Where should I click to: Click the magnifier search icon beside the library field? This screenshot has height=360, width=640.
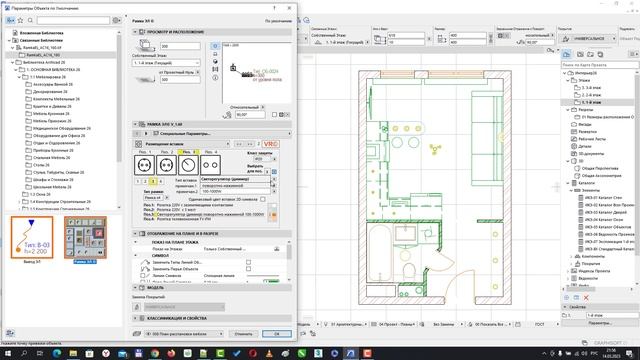tap(30, 20)
